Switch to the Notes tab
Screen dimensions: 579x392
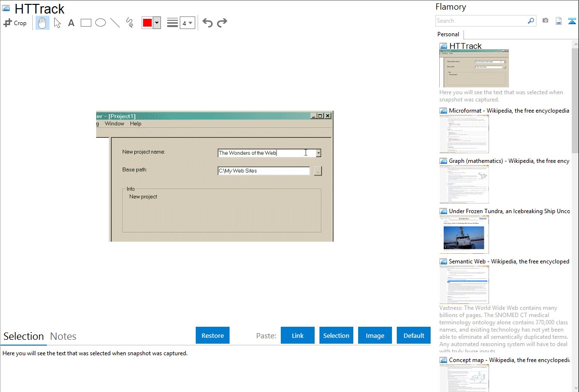63,336
